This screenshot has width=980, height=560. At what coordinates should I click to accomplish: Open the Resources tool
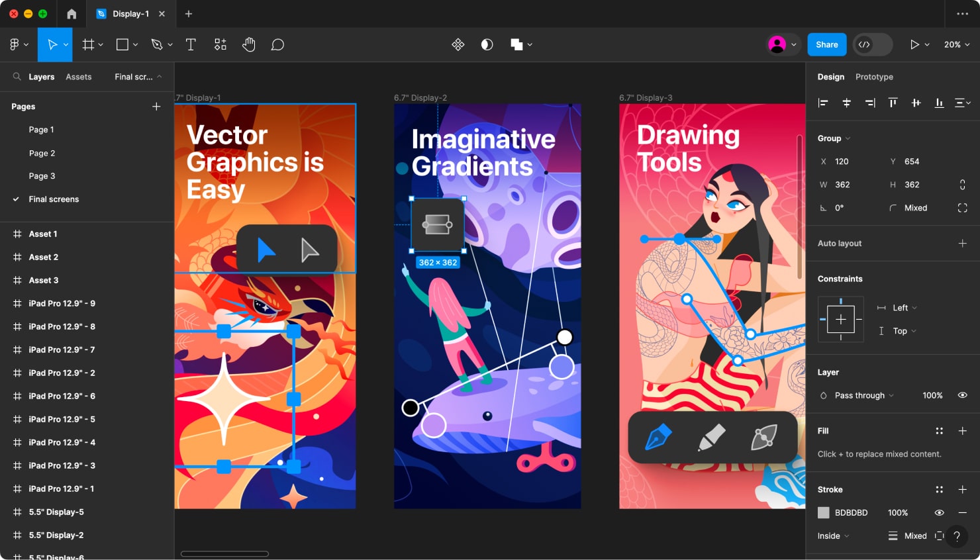click(220, 44)
